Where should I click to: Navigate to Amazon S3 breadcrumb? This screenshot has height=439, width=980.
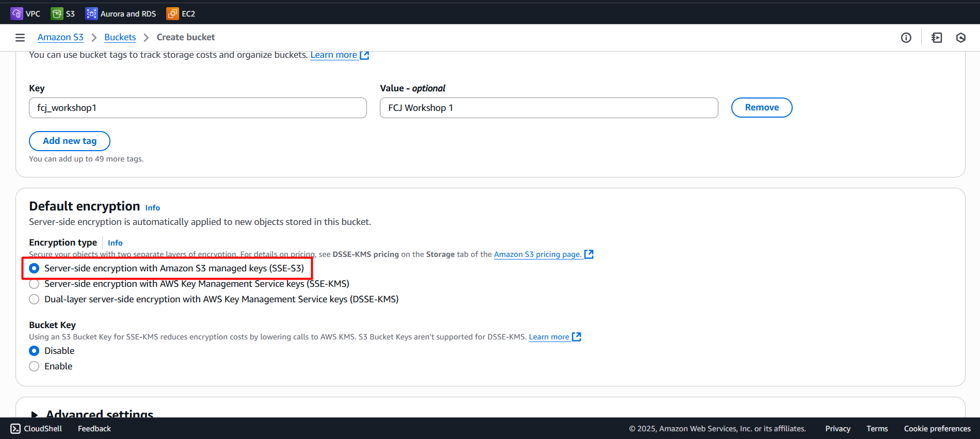(60, 37)
